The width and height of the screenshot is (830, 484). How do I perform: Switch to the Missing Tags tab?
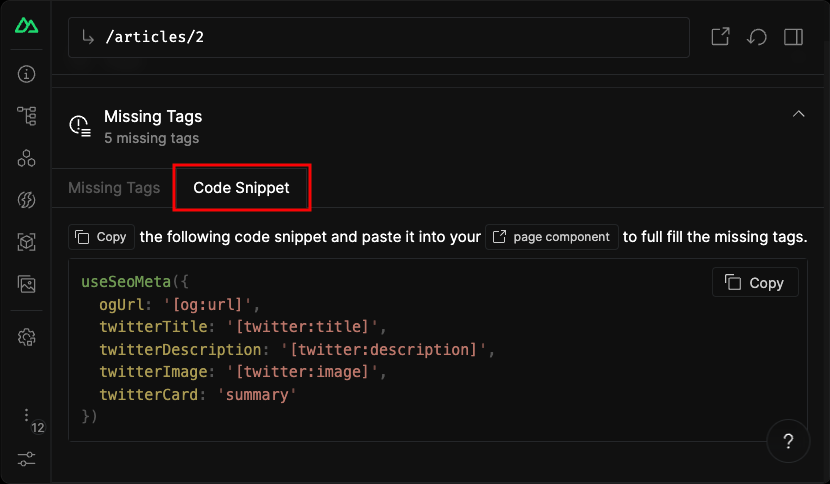(114, 188)
